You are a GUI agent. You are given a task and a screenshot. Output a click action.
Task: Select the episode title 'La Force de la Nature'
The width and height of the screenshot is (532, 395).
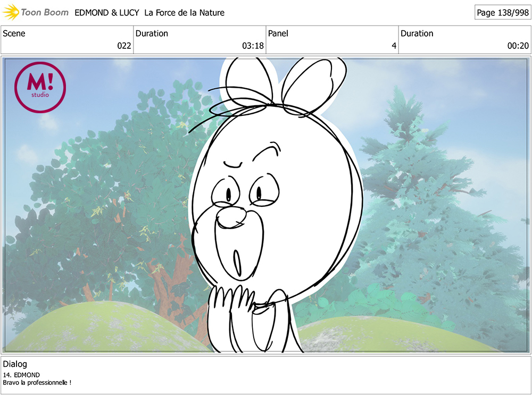coord(184,13)
